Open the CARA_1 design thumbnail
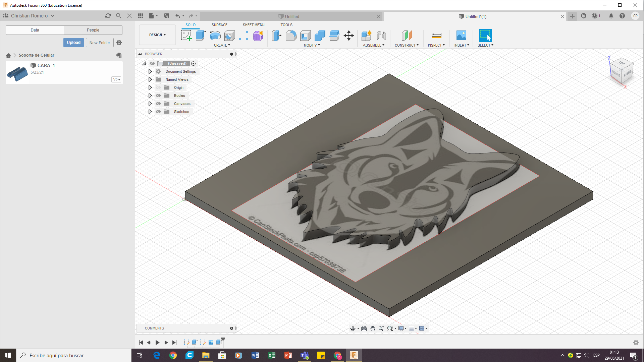 point(17,73)
